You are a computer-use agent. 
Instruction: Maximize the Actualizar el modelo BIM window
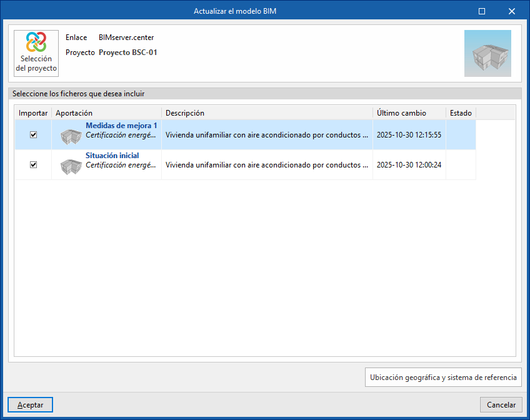pos(482,11)
